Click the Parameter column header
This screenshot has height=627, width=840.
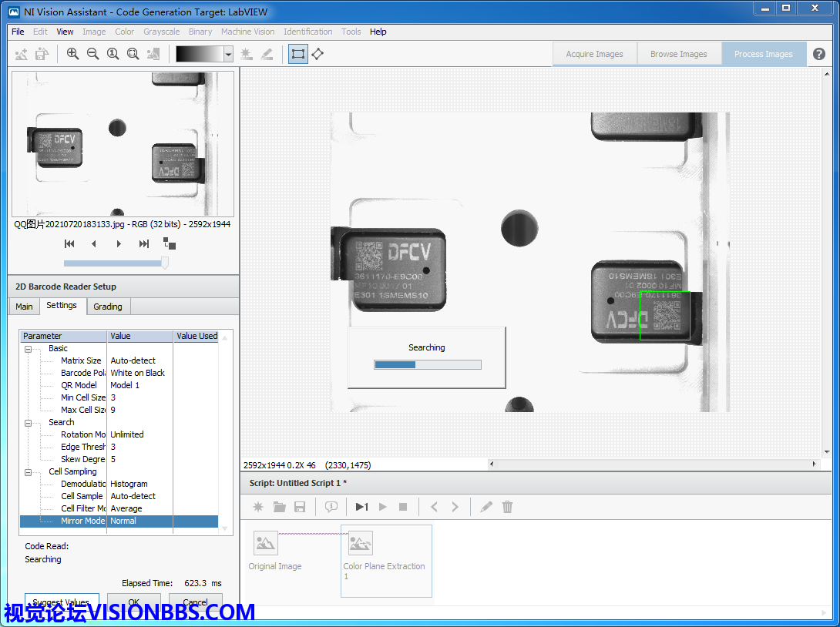tap(63, 337)
